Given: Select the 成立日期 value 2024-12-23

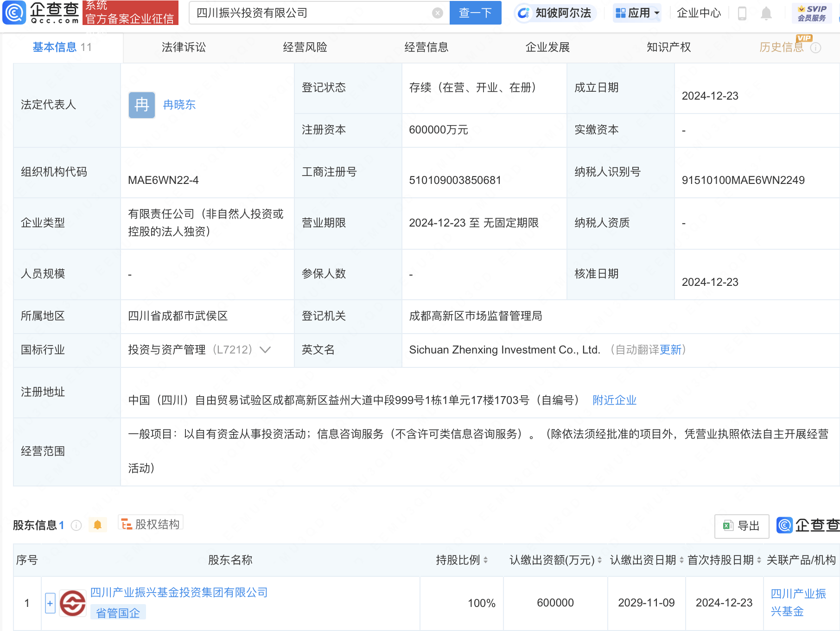Looking at the screenshot, I should point(710,96).
